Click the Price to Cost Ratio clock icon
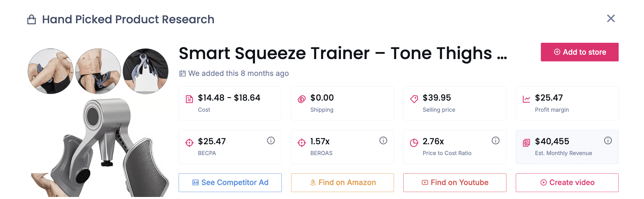 tap(414, 143)
